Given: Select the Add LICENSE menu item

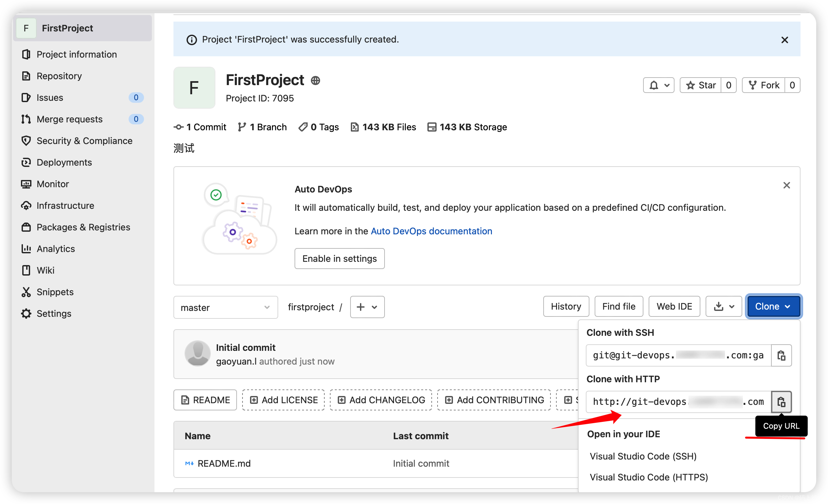Looking at the screenshot, I should [284, 400].
